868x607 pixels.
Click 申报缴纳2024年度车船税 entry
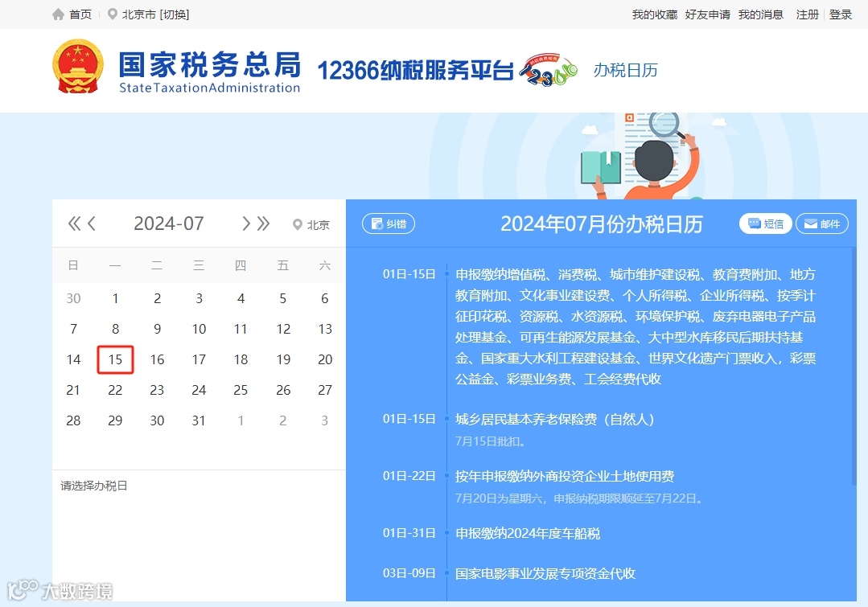click(x=528, y=533)
